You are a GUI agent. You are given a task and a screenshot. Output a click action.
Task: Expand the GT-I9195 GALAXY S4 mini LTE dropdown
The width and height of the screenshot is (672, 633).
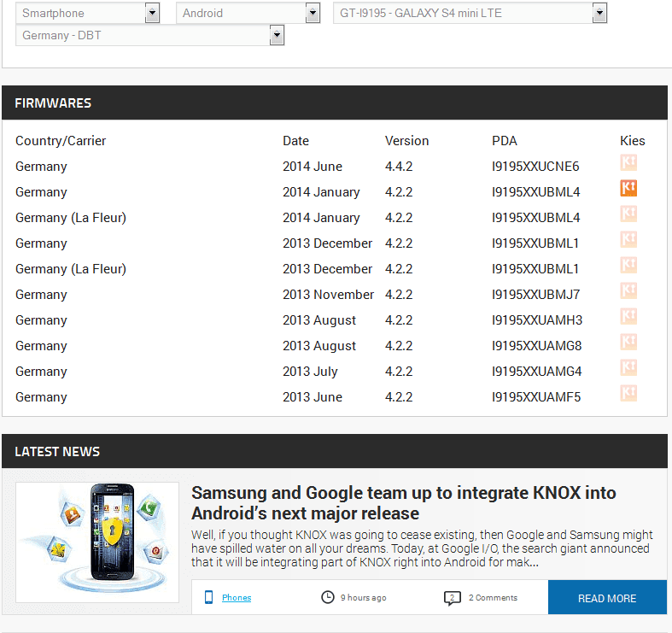click(x=470, y=13)
